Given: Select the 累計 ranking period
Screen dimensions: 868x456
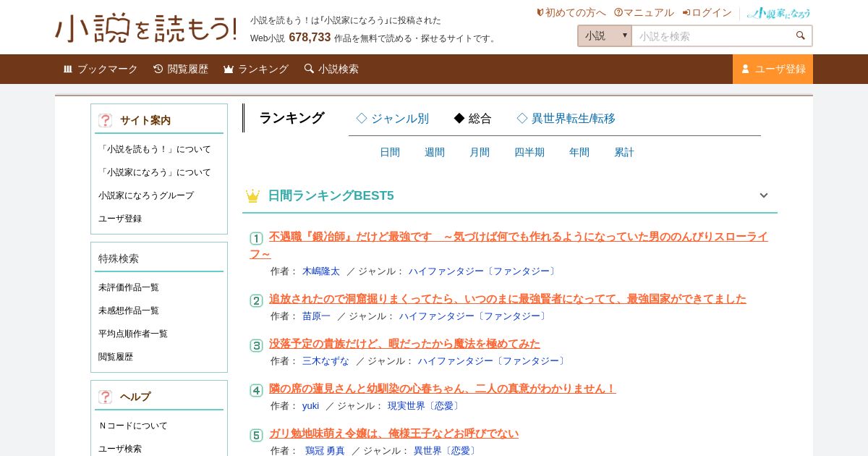Looking at the screenshot, I should tap(624, 152).
